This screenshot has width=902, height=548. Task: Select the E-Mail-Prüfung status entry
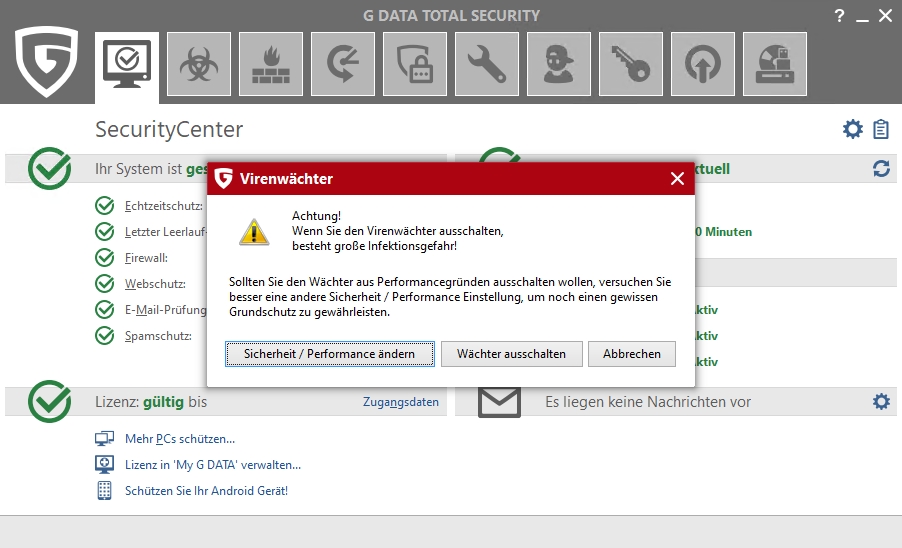(x=166, y=309)
